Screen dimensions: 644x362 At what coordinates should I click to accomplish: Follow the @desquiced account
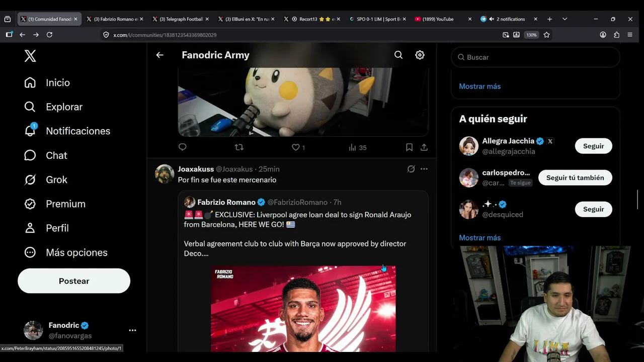tap(593, 209)
